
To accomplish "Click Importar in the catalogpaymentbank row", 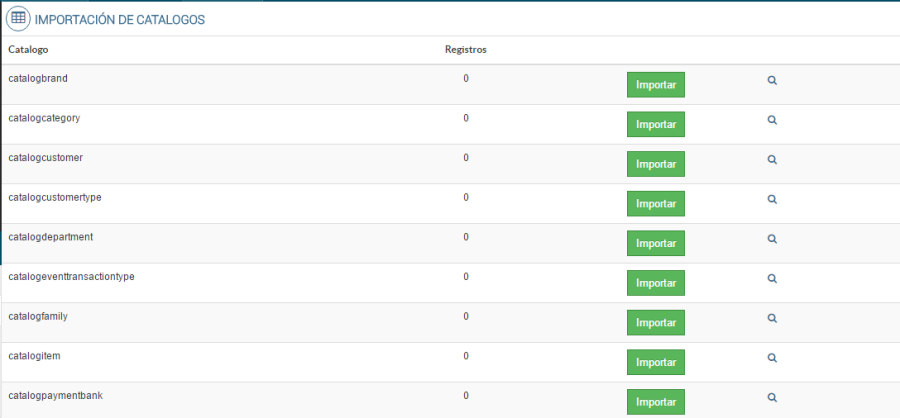I will pyautogui.click(x=655, y=402).
